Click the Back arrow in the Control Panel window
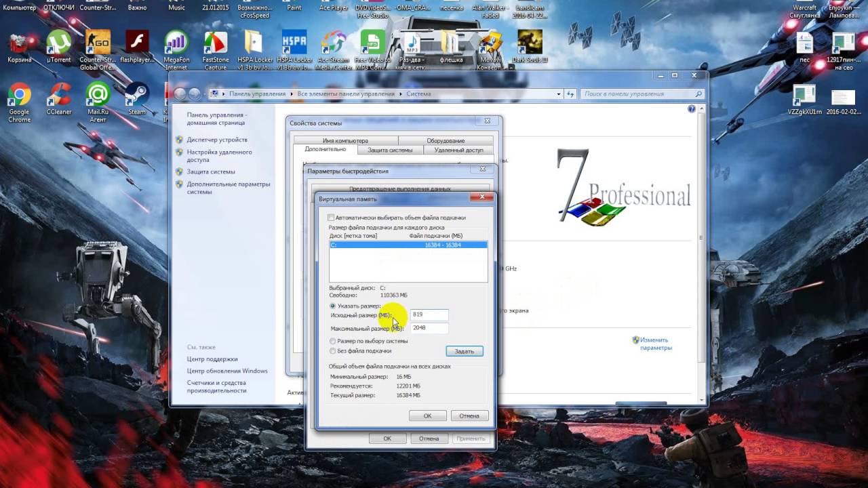 click(180, 94)
